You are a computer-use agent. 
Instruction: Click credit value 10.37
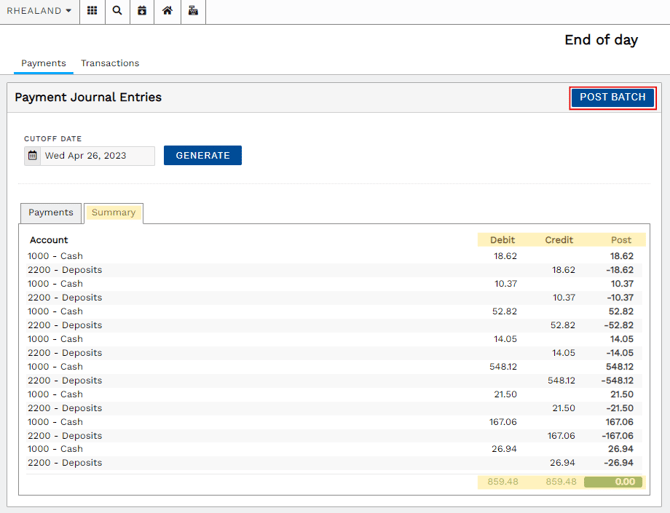[564, 298]
